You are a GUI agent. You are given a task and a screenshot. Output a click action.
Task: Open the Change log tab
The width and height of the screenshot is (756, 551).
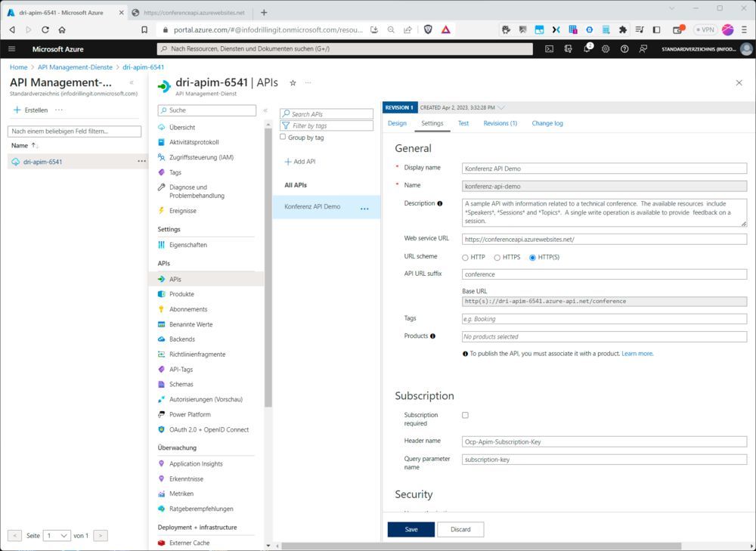tap(547, 123)
